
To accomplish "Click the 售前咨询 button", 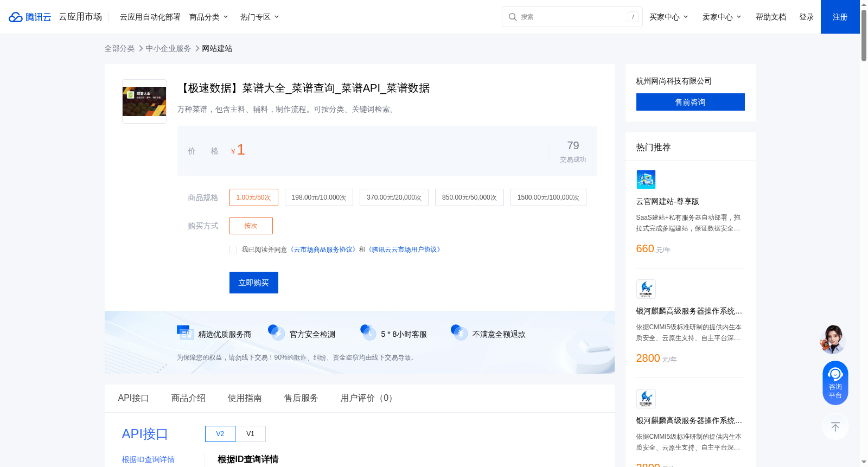I will click(x=691, y=102).
